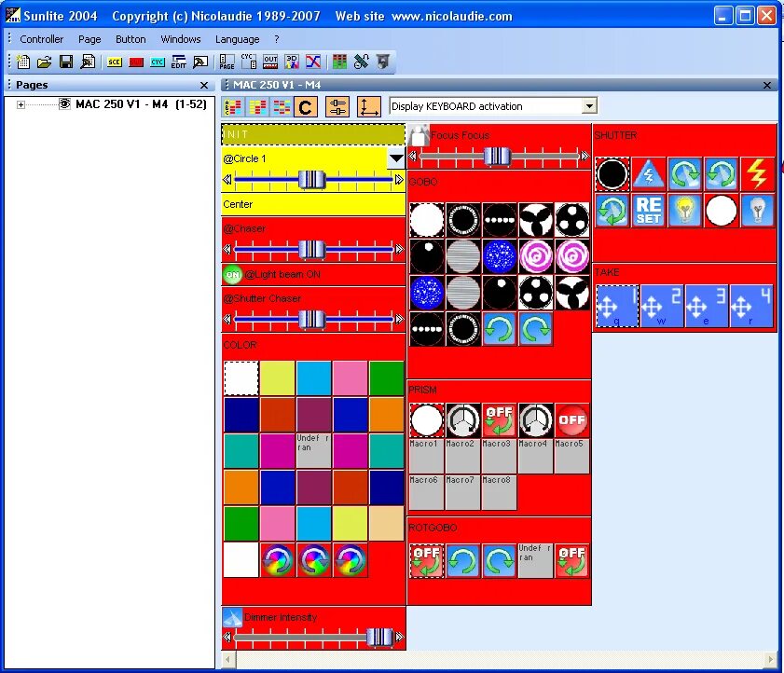The image size is (784, 673).
Task: Open the ? help menu
Action: tap(277, 39)
